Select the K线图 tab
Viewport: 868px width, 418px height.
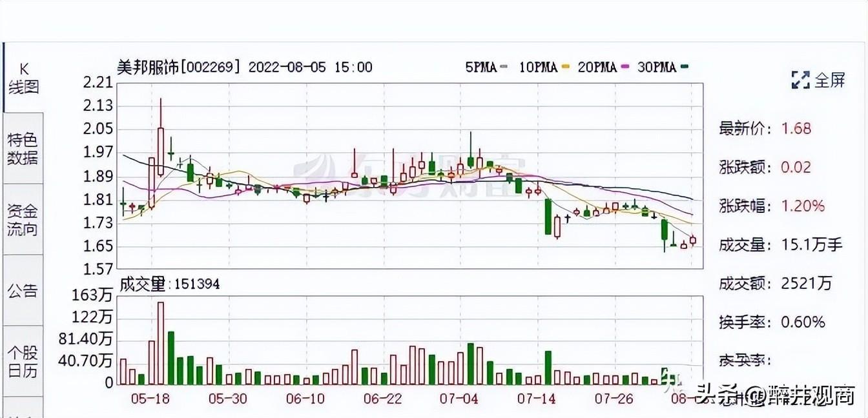click(24, 78)
